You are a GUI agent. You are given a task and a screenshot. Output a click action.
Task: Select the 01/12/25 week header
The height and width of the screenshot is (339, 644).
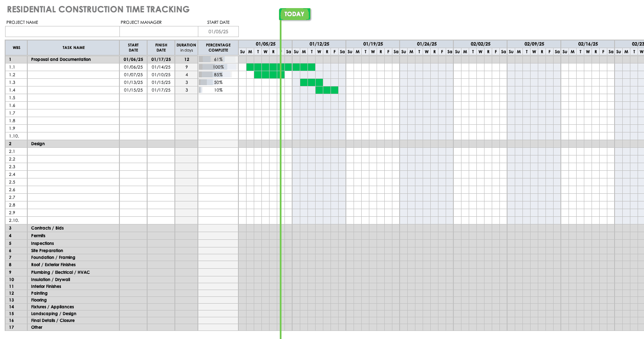click(319, 44)
